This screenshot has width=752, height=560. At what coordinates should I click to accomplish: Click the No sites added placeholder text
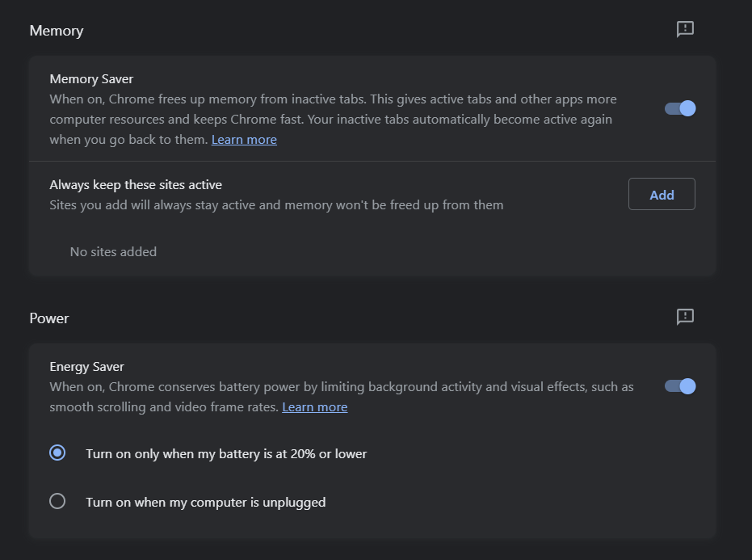pos(113,252)
